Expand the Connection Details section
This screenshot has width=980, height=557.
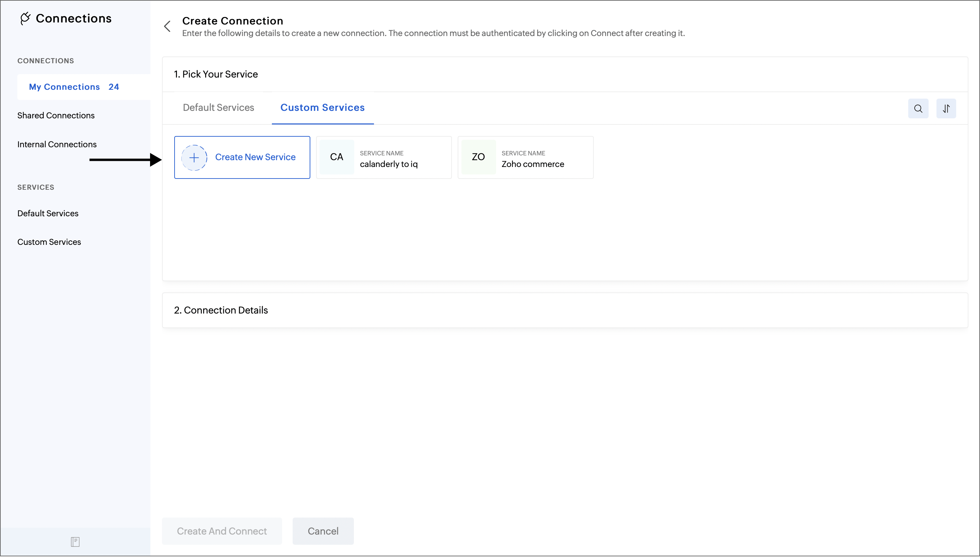[221, 310]
